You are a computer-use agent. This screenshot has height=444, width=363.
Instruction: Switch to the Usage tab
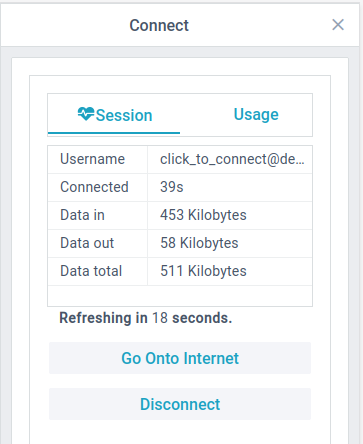(256, 114)
